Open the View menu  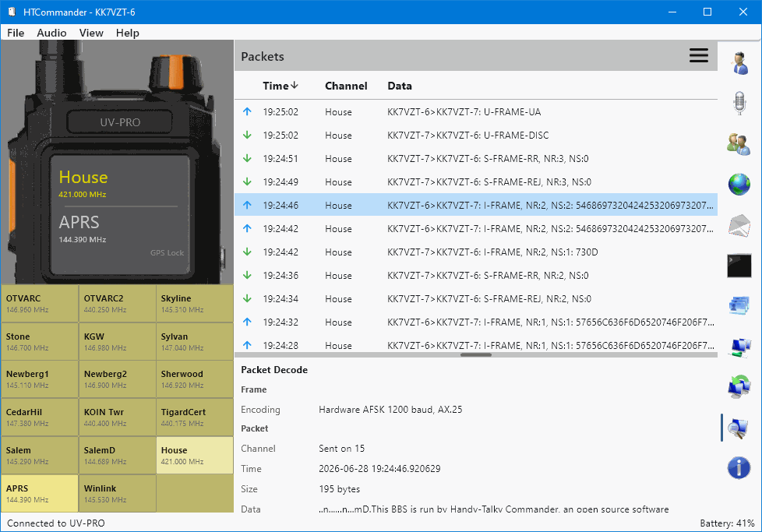91,33
